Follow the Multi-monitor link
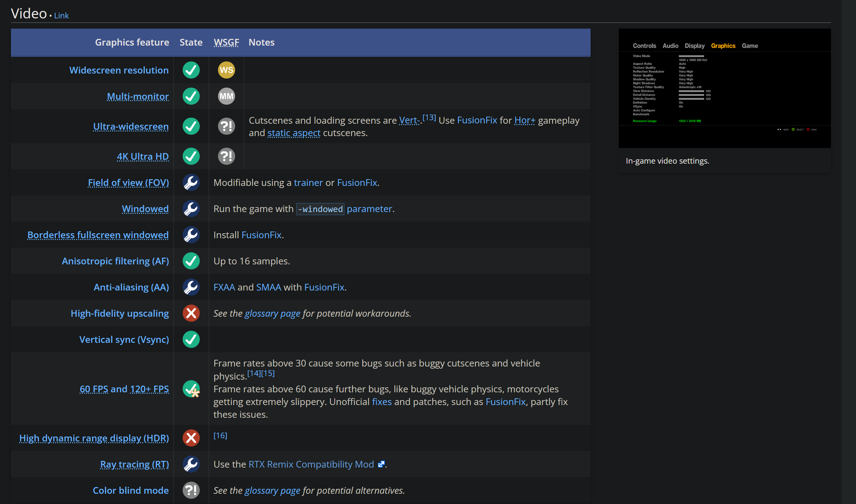The height and width of the screenshot is (504, 856). pos(138,96)
